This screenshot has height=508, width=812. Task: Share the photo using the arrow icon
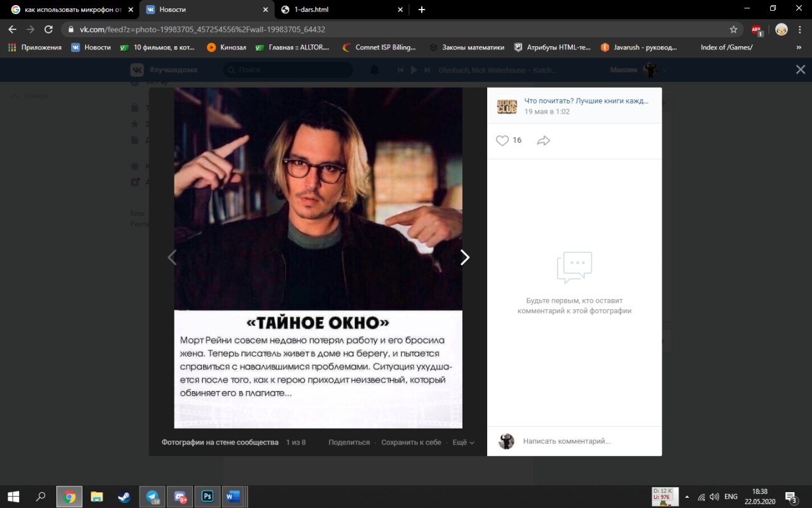pyautogui.click(x=544, y=140)
